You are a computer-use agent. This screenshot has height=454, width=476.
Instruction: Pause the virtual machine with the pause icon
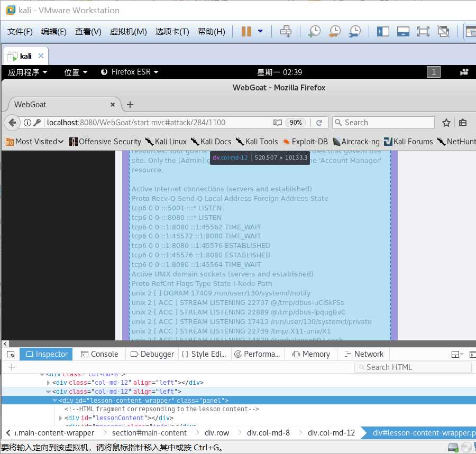click(246, 31)
